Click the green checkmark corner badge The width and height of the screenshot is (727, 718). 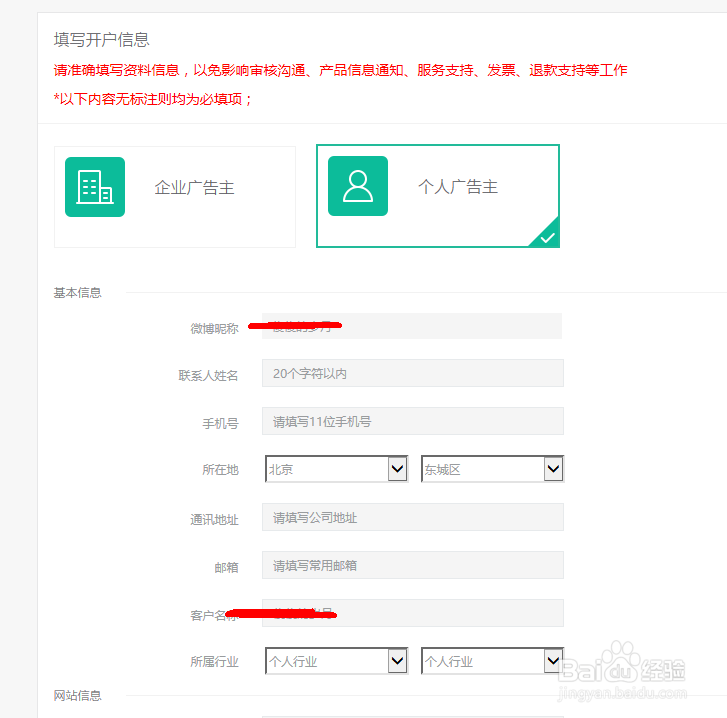coord(547,237)
